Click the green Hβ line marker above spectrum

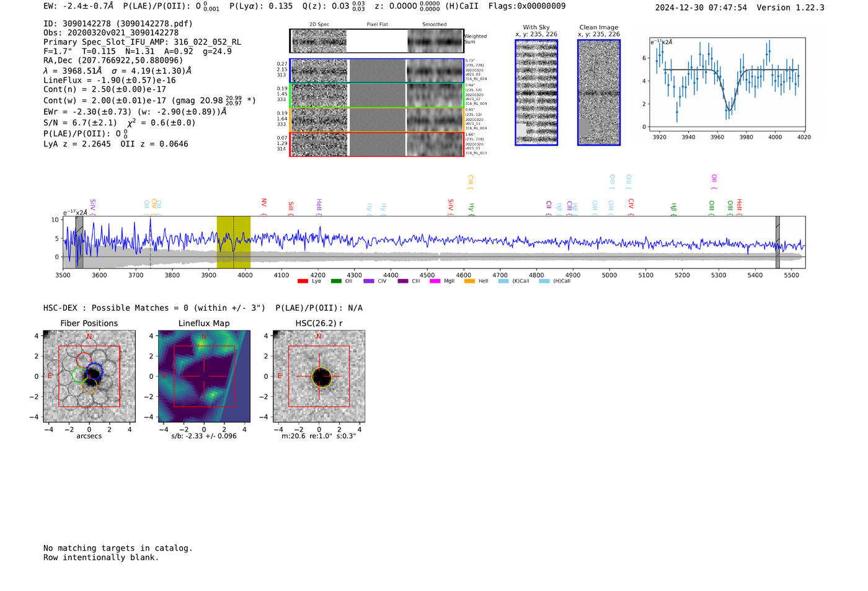point(673,208)
